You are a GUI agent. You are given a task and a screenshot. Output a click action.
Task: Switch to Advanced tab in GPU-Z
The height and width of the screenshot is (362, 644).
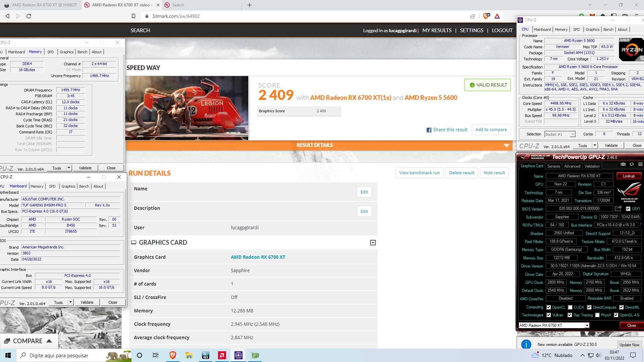[572, 166]
